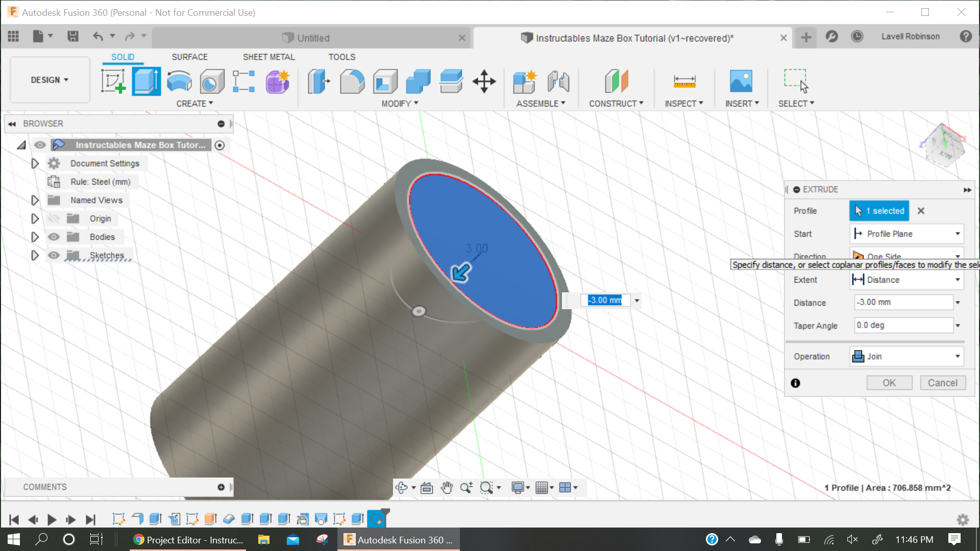
Task: Click the Distance field in Extrude dialog
Action: (903, 303)
